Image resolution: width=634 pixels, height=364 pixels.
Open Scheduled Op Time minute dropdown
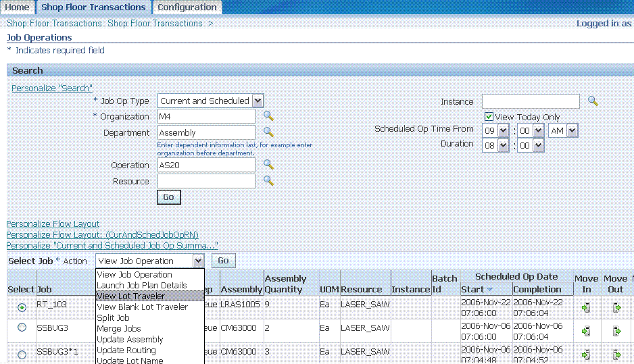pos(538,130)
